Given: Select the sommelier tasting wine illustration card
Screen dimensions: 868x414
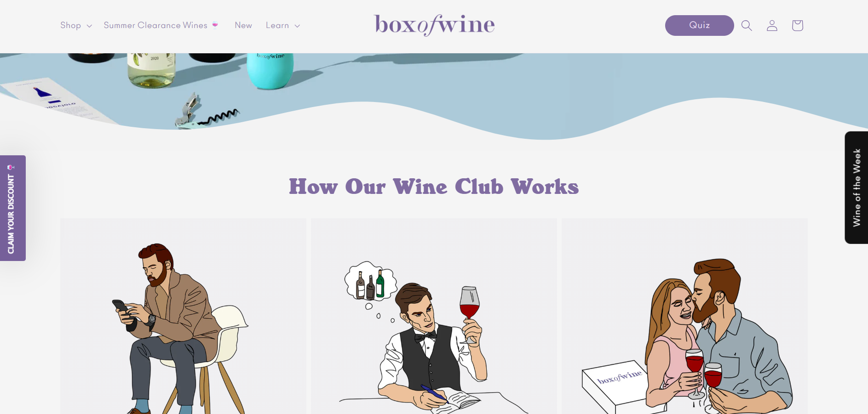Looking at the screenshot, I should (434, 316).
